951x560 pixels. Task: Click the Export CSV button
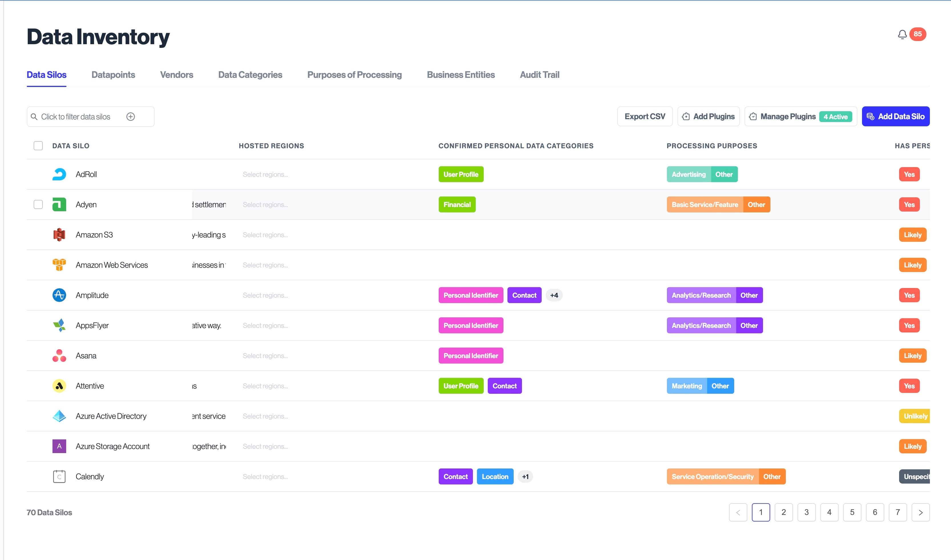645,116
